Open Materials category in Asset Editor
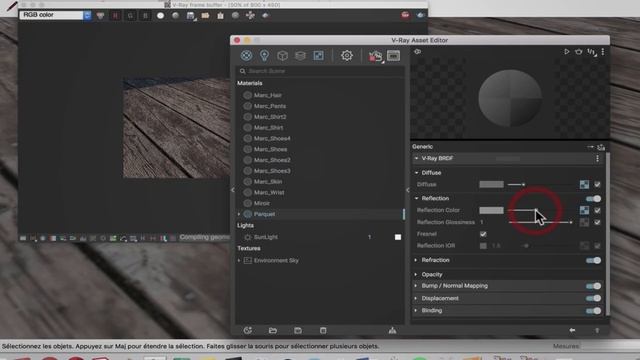The width and height of the screenshot is (640, 360). [246, 56]
